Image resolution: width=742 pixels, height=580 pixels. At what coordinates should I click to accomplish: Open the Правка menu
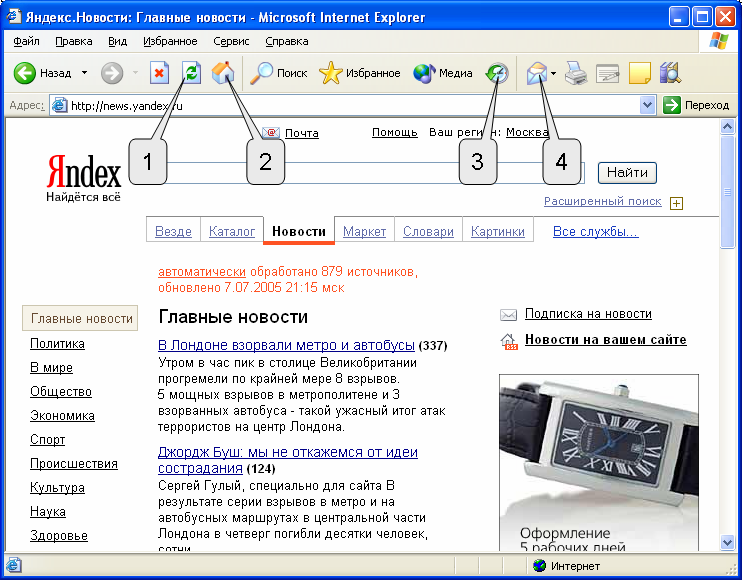pyautogui.click(x=73, y=41)
